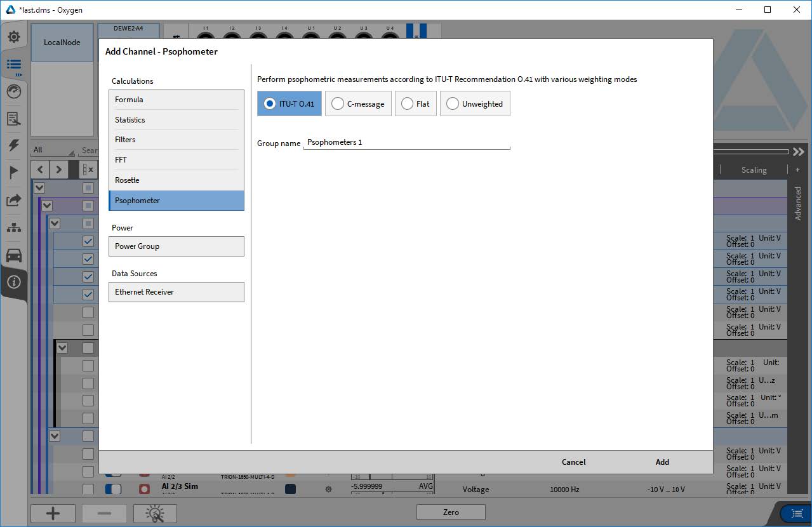This screenshot has width=812, height=527.
Task: Click the plus column add button beside Scaling
Action: (x=797, y=170)
